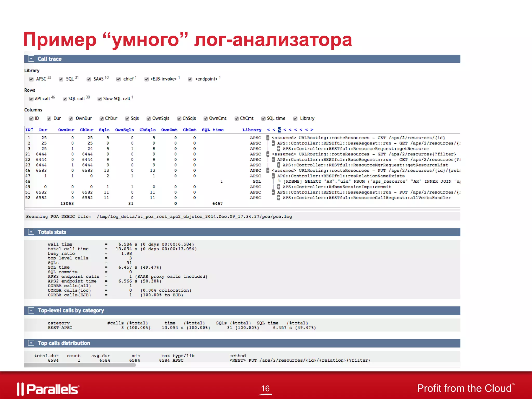Hide the ID column via checkbox
Screen dimensions: 532x399
pos(31,119)
